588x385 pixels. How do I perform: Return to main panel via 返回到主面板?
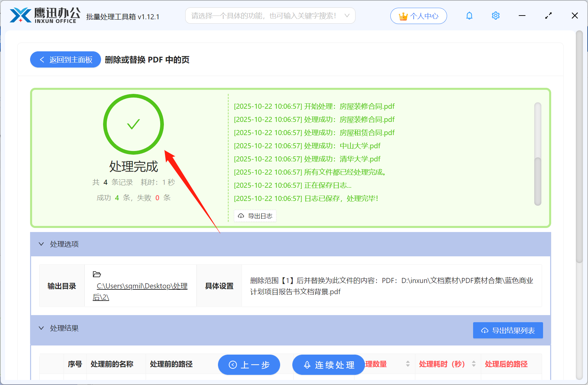pos(66,60)
